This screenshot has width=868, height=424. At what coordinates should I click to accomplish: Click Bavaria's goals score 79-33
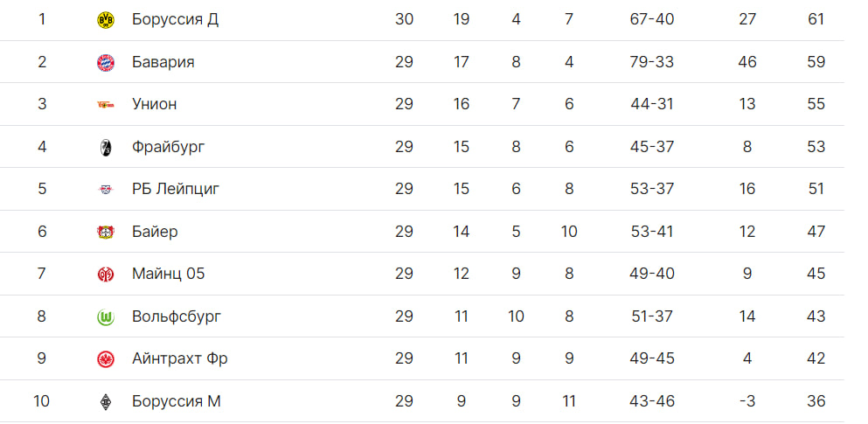[x=652, y=61]
